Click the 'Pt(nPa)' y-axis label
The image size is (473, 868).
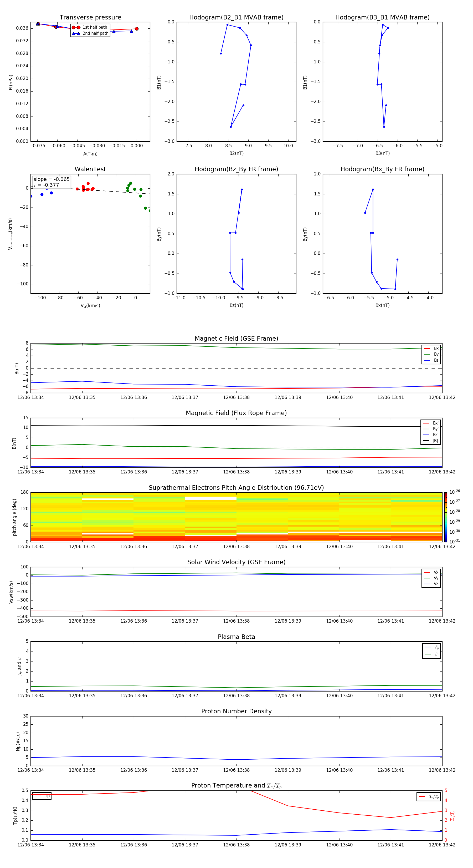(11, 82)
